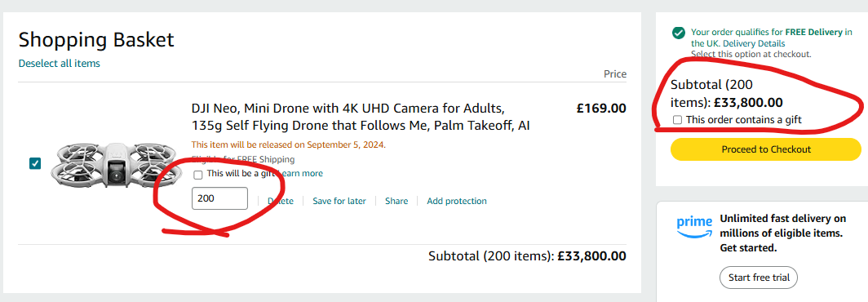This screenshot has width=868, height=302.
Task: Click the green free delivery checkmark icon
Action: point(678,33)
